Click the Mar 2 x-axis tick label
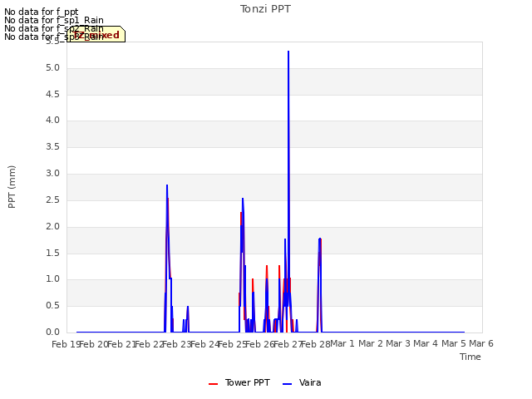Image resolution: width=532 pixels, height=399 pixels. click(x=371, y=343)
